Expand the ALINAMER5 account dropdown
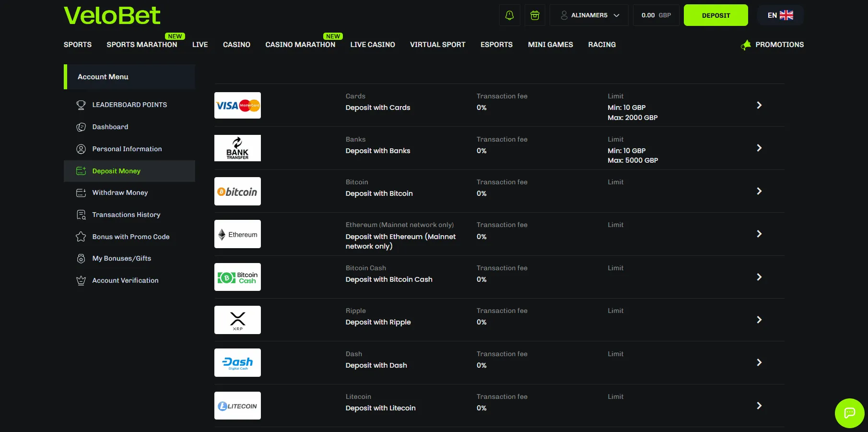The image size is (868, 432). point(590,15)
